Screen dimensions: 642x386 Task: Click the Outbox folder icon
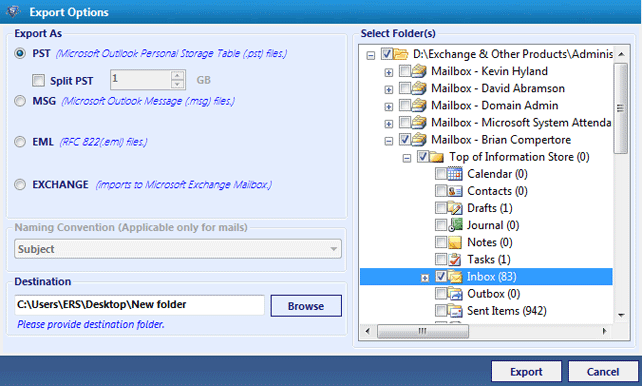point(455,294)
